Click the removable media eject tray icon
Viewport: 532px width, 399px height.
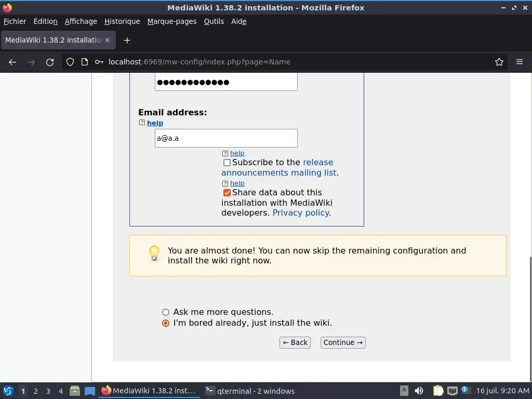pos(404,391)
